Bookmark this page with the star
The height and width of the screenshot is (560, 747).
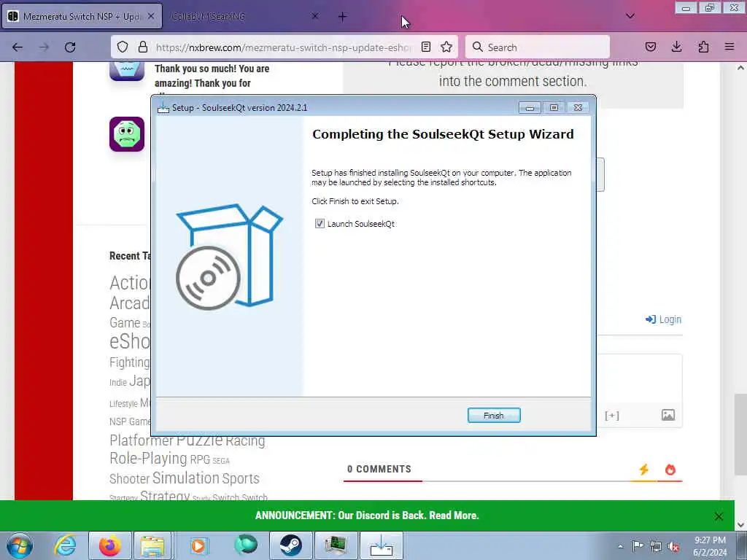[446, 47]
